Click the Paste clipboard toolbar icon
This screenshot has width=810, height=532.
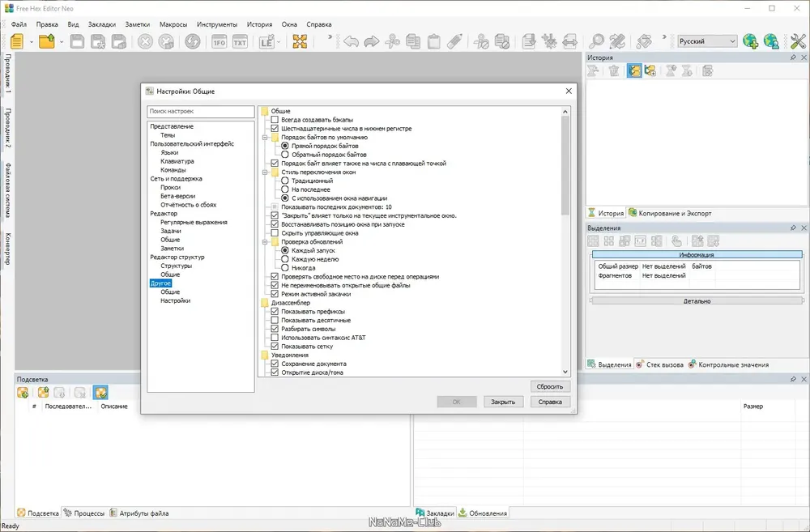[434, 41]
